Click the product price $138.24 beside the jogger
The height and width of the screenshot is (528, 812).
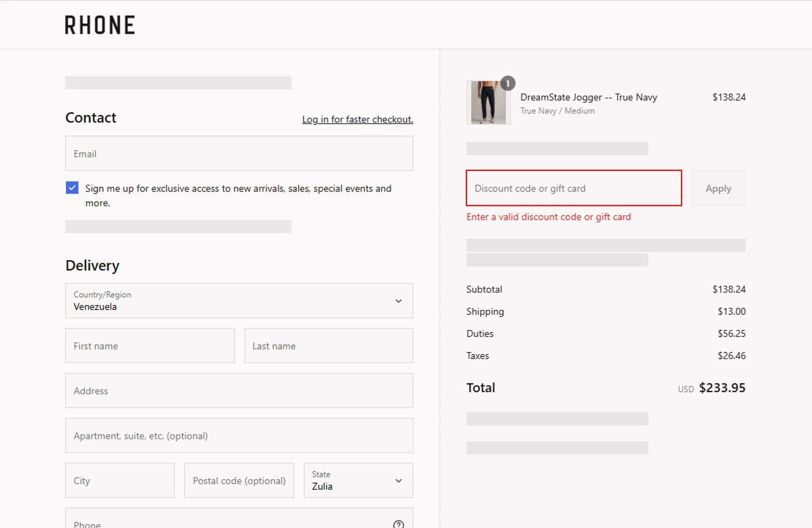pos(729,97)
